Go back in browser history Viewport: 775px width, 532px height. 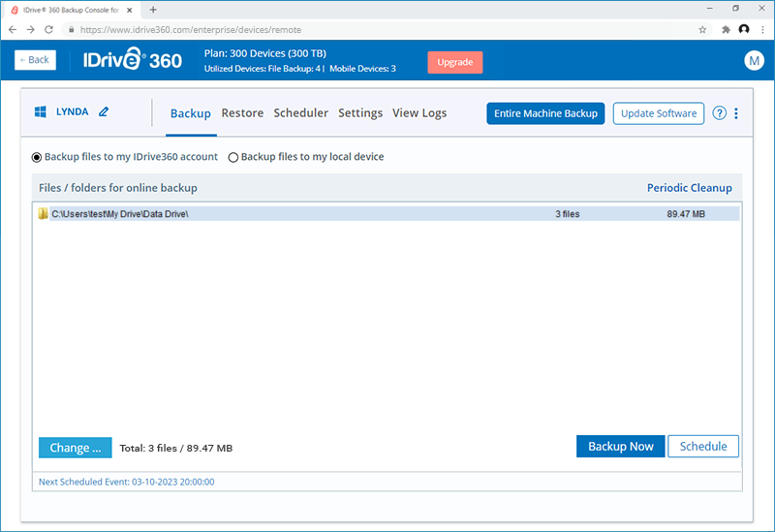pos(13,30)
